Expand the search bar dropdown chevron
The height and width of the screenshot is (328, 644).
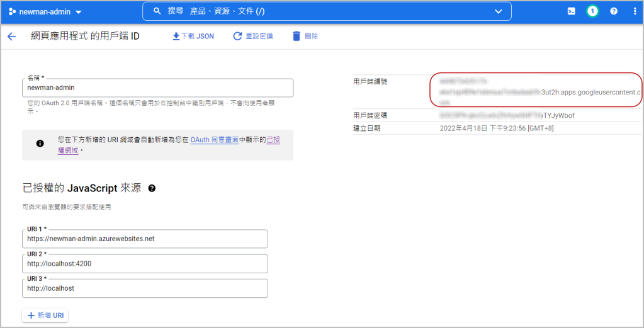pos(499,11)
